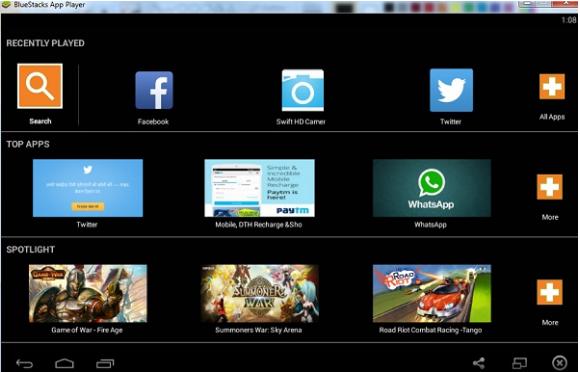Click the More label in Top Apps row
Screen dimensions: 580x372
pyautogui.click(x=550, y=217)
